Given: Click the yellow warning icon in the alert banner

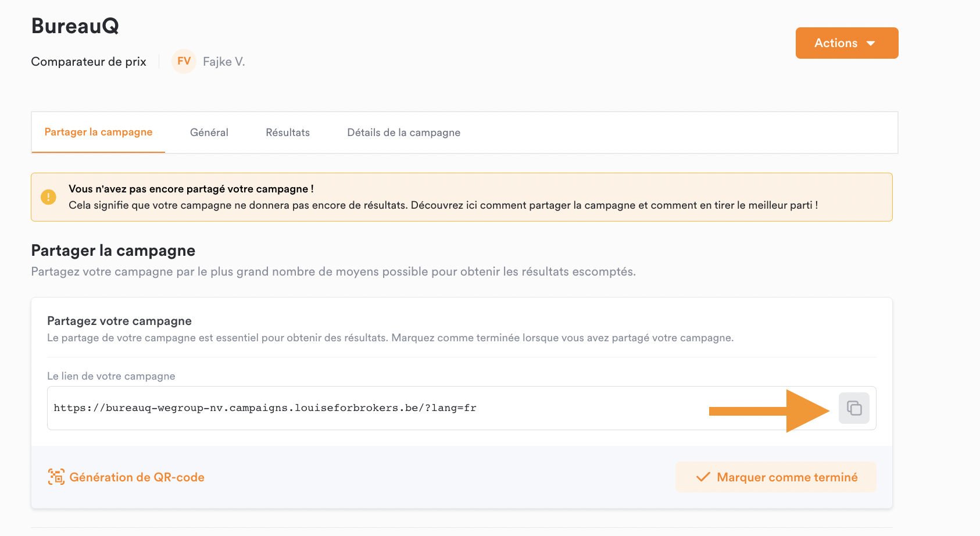Looking at the screenshot, I should point(48,197).
